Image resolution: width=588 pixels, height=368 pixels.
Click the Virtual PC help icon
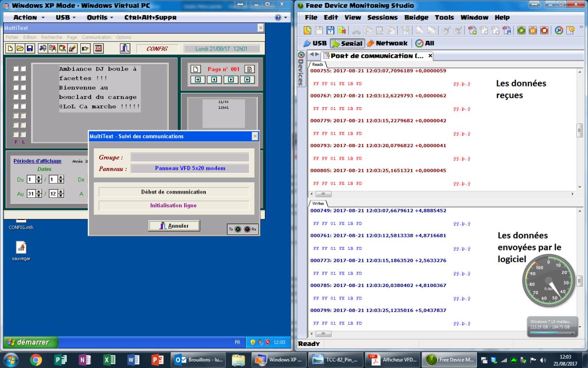click(278, 17)
